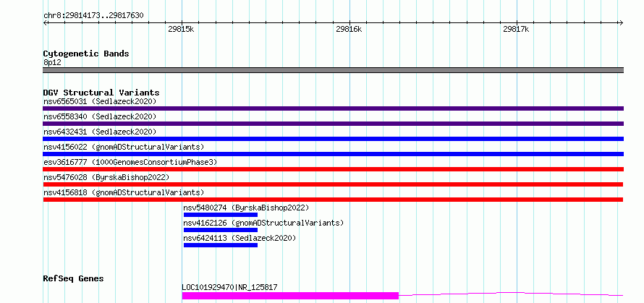Click the 29816k ruler tick label
644x303 pixels.
coord(349,29)
